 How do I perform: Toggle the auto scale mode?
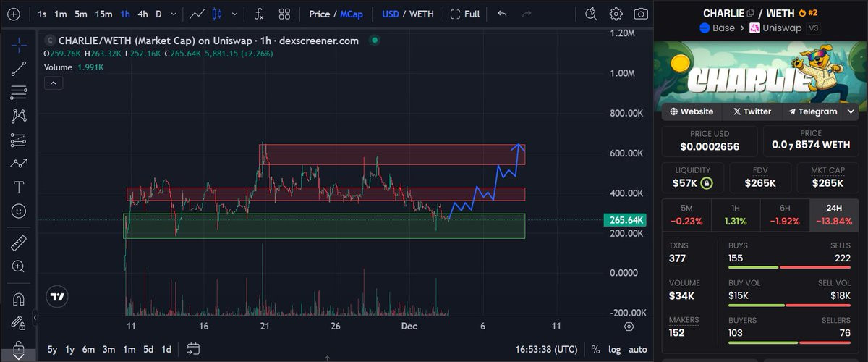(638, 349)
